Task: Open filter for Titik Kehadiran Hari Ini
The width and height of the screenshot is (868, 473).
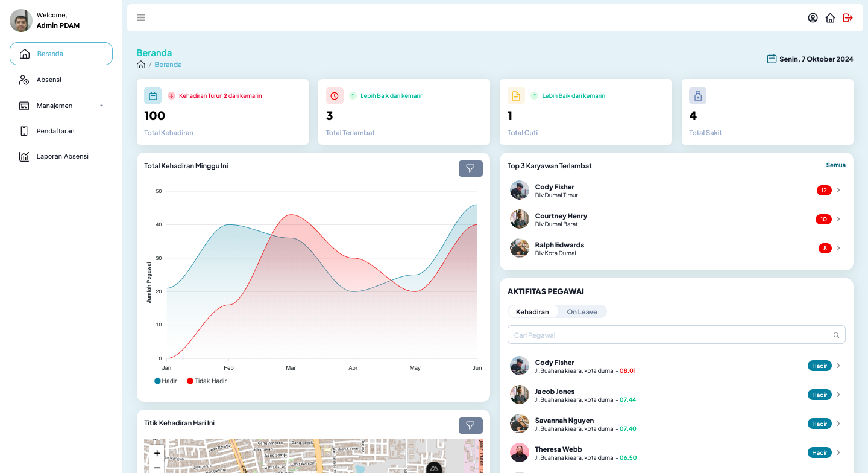Action: pos(470,425)
